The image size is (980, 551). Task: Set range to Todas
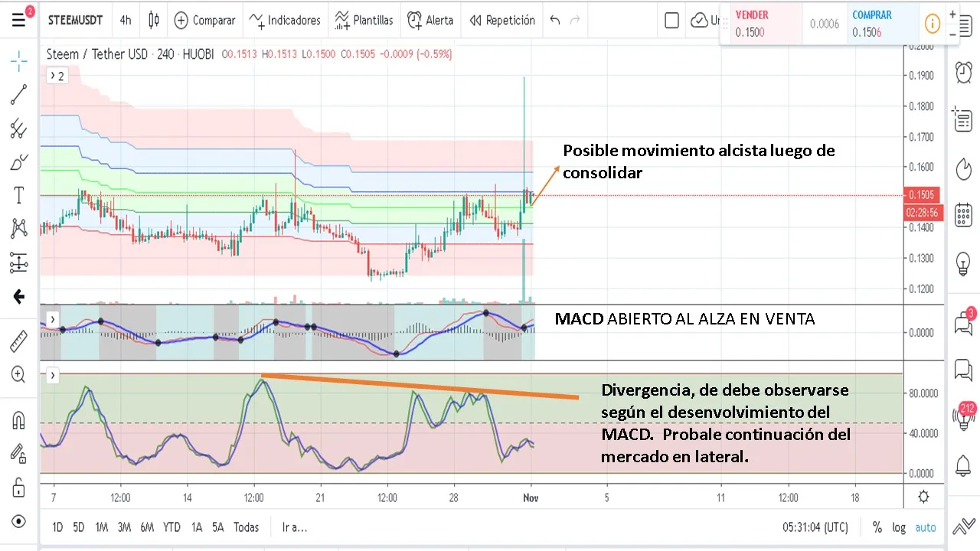(x=246, y=527)
